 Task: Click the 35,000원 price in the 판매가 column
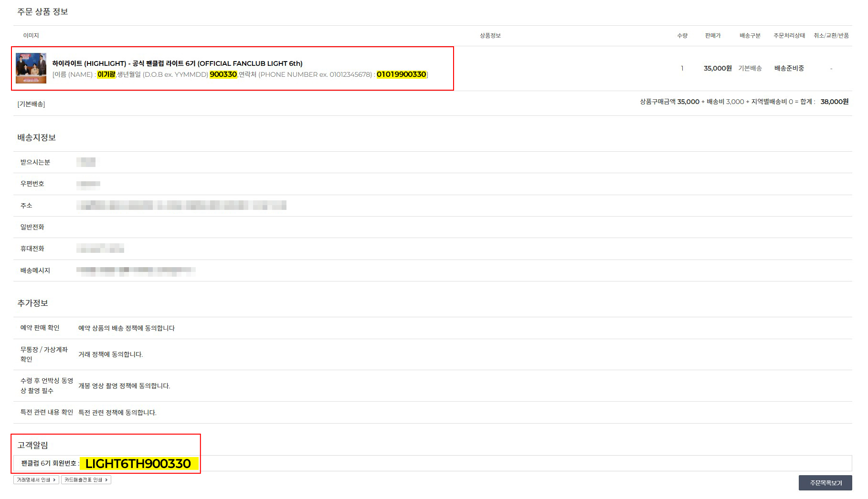717,68
